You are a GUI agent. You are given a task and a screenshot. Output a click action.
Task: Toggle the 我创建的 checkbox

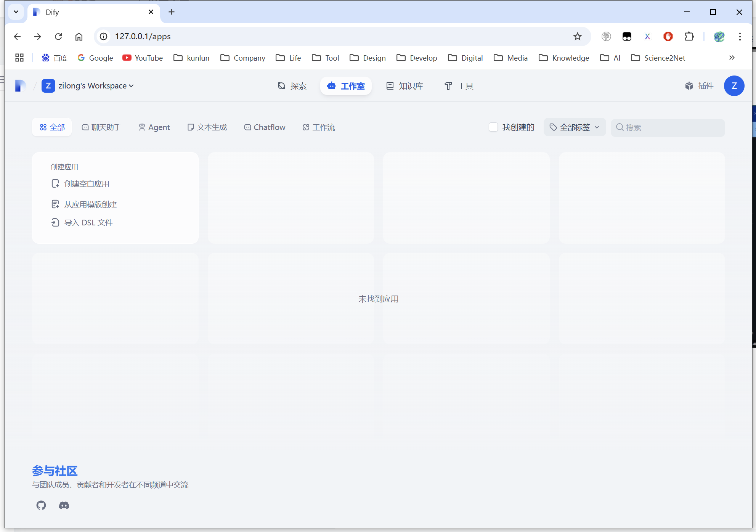[x=493, y=127]
